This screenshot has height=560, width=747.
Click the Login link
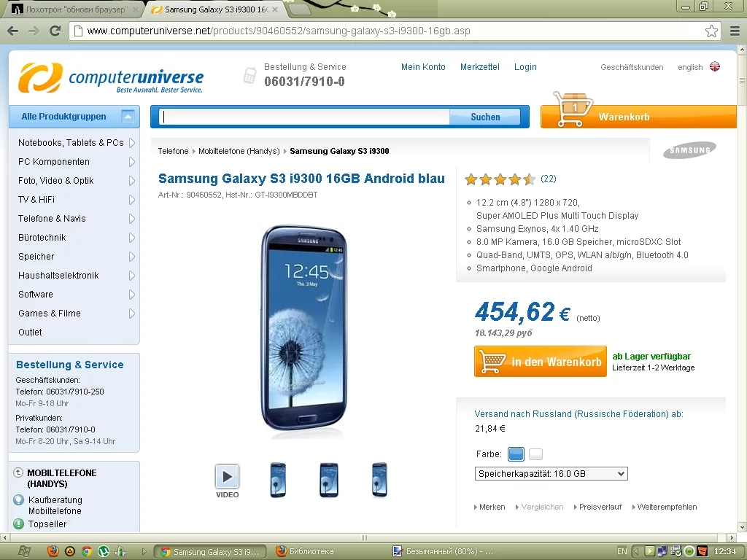tap(525, 67)
